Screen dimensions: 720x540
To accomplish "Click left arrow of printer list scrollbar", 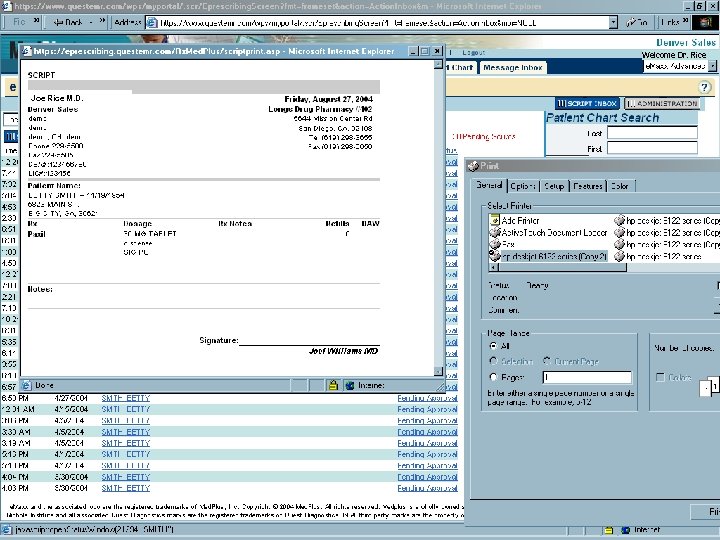I will click(x=494, y=267).
